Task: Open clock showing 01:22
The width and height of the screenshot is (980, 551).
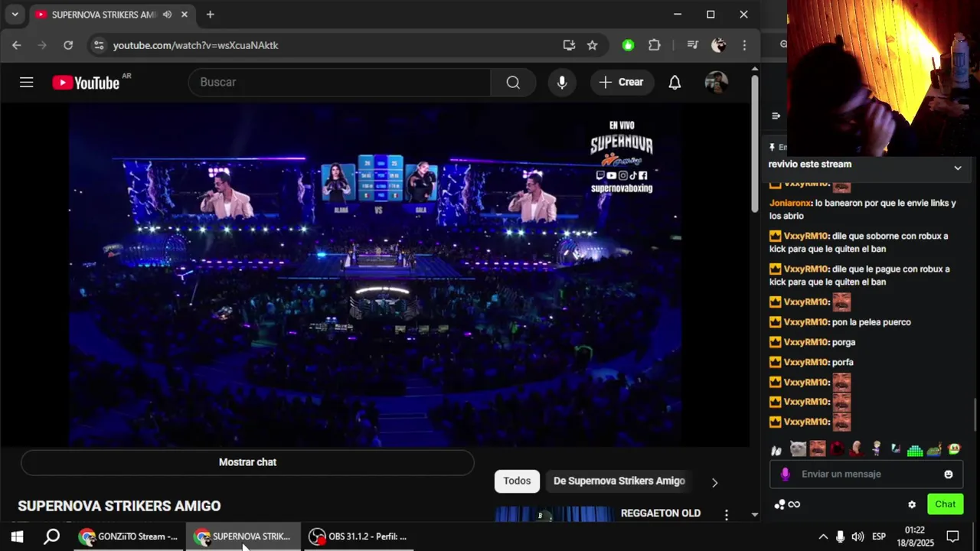Action: [914, 536]
